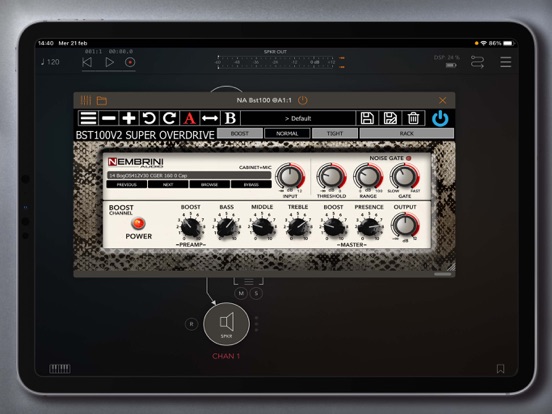
Task: Click the master BOOST knob
Action: tap(333, 227)
